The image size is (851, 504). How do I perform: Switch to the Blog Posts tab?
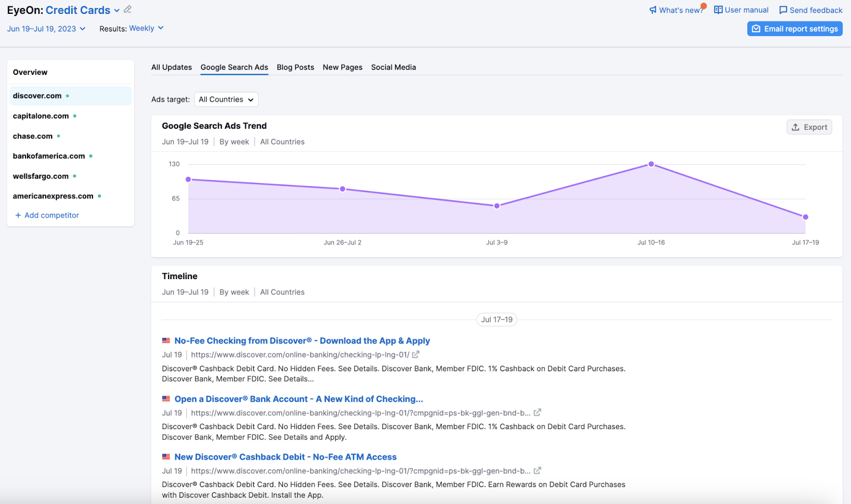pyautogui.click(x=295, y=68)
